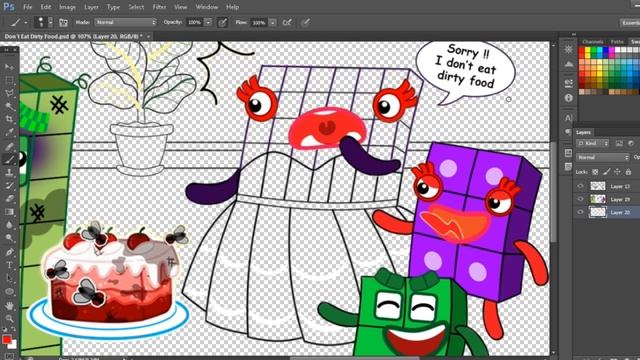Select the History Brush tool
This screenshot has width=640, height=360.
[9, 186]
